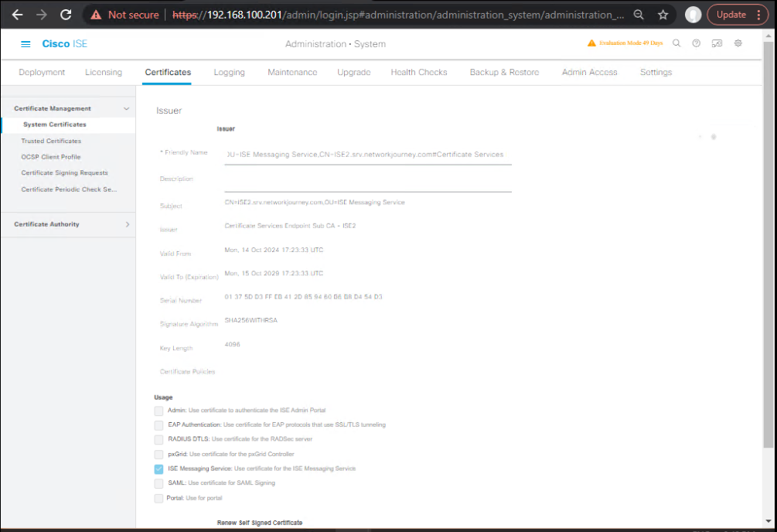Click the Renew Self Signed Certificate heading
The width and height of the screenshot is (777, 532).
pyautogui.click(x=260, y=523)
